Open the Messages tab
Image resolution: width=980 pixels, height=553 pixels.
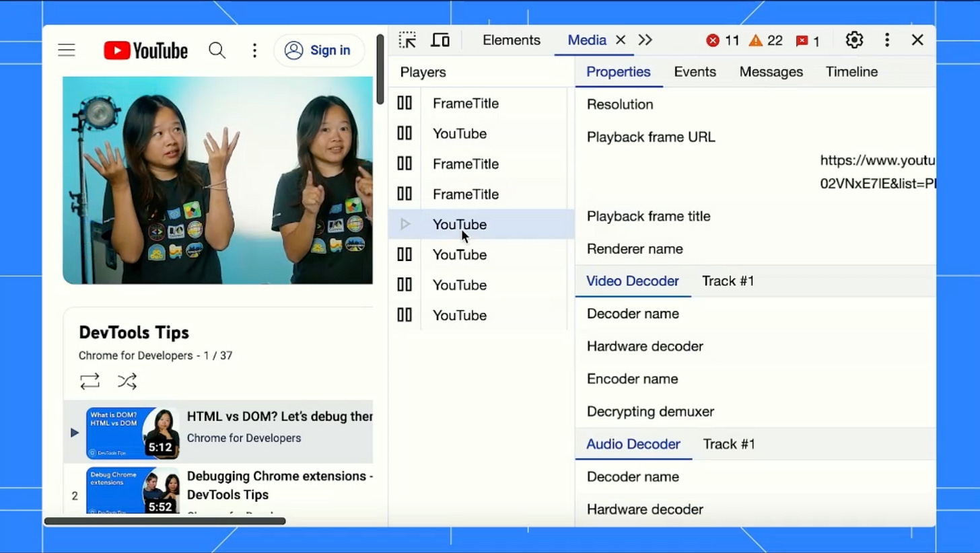click(771, 72)
